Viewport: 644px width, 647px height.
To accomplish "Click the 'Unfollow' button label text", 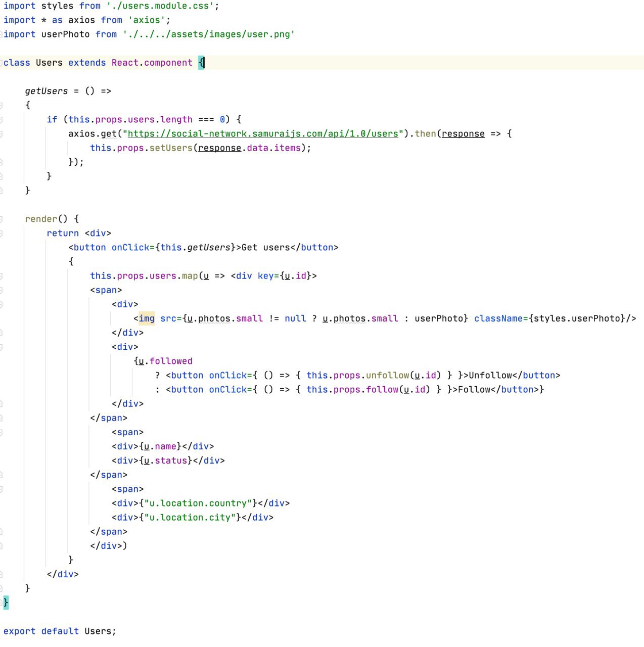I will tap(490, 375).
